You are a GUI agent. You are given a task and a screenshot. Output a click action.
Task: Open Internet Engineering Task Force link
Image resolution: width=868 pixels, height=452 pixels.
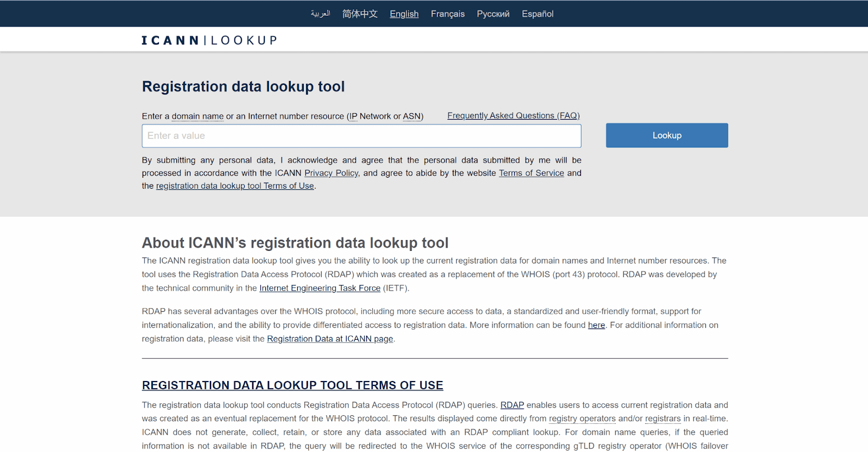point(320,288)
